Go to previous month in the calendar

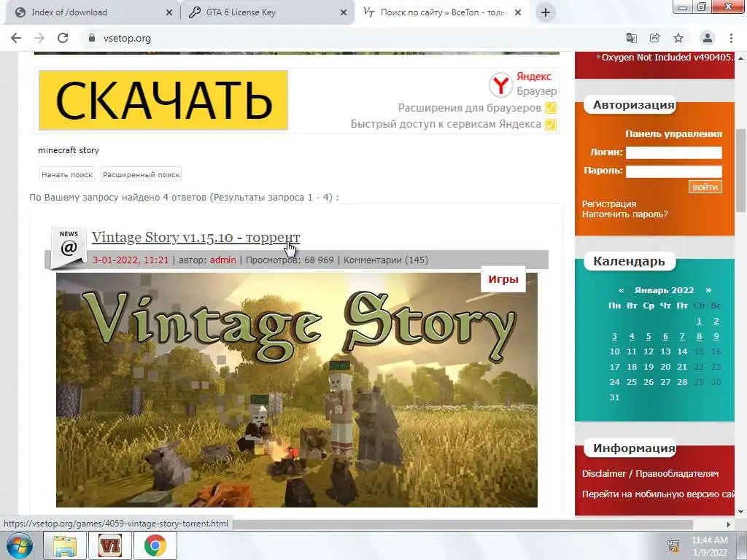tap(621, 290)
